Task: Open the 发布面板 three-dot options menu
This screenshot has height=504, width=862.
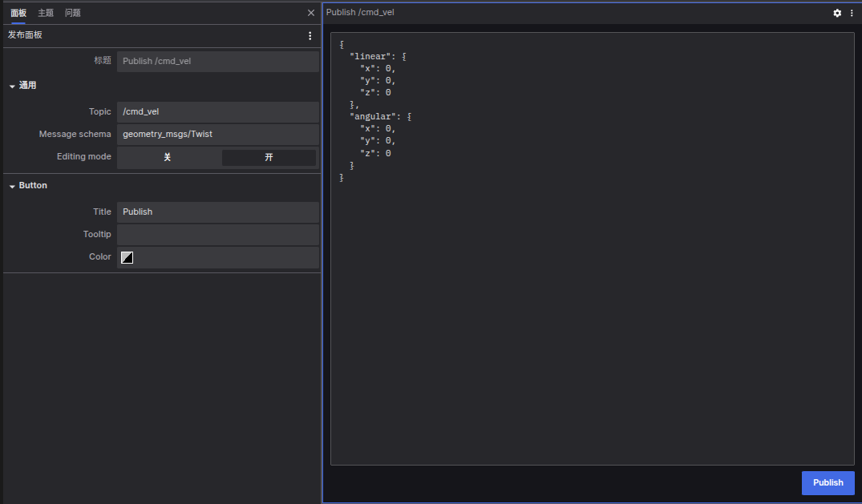Action: click(310, 36)
